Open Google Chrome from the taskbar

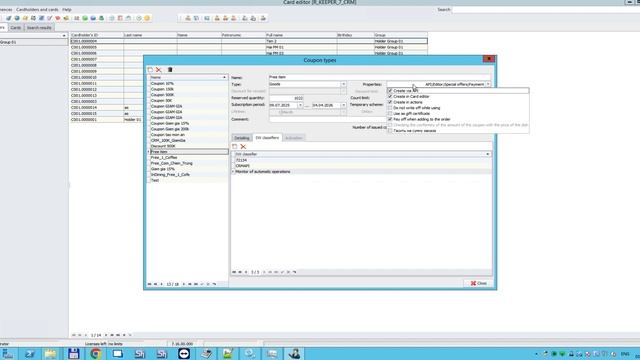click(x=96, y=353)
